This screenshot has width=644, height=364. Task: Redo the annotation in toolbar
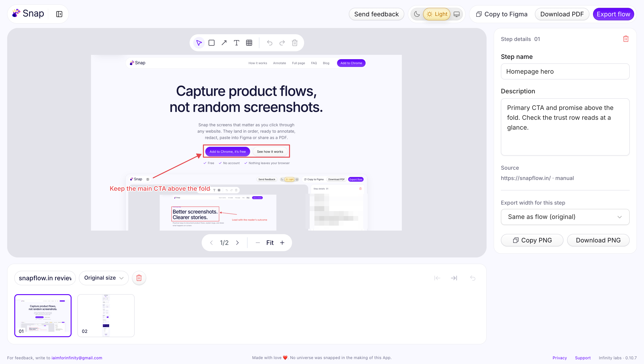pos(282,43)
